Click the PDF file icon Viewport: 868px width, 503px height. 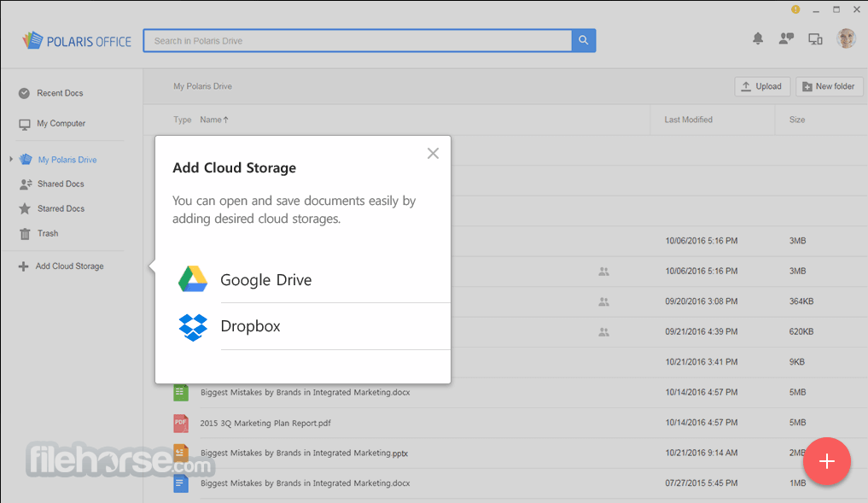[180, 423]
